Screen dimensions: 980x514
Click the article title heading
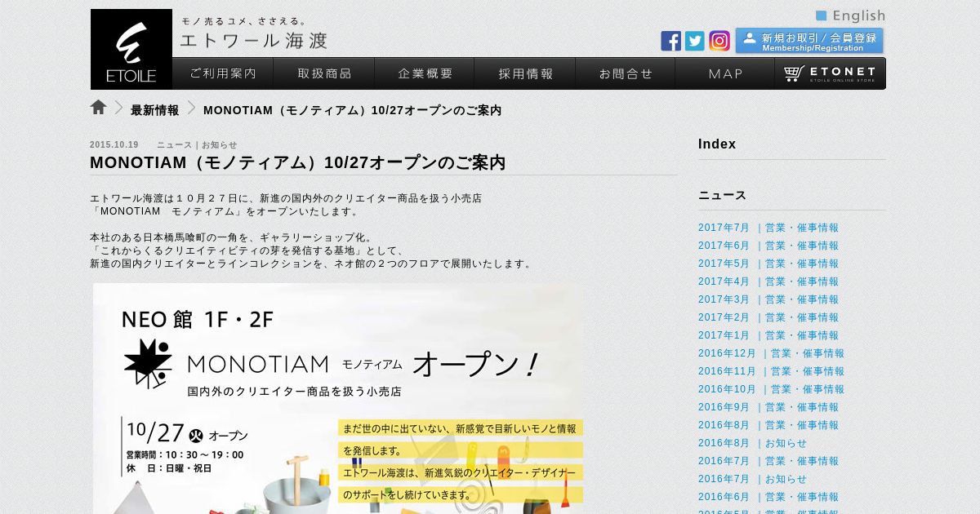(x=298, y=162)
